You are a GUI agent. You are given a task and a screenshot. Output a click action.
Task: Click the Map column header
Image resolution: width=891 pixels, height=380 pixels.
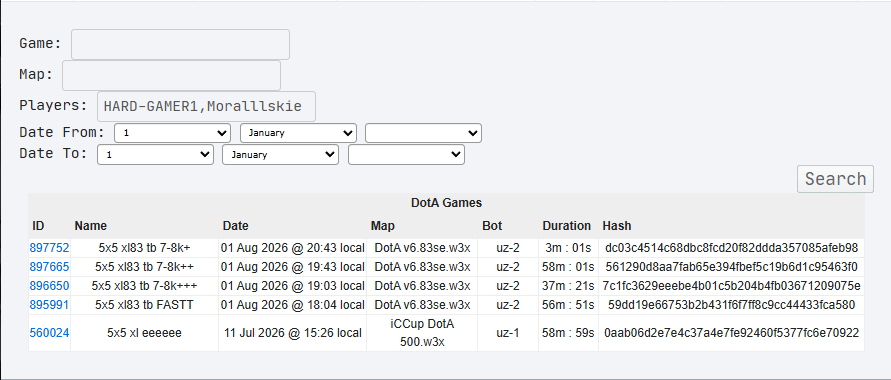tap(382, 226)
